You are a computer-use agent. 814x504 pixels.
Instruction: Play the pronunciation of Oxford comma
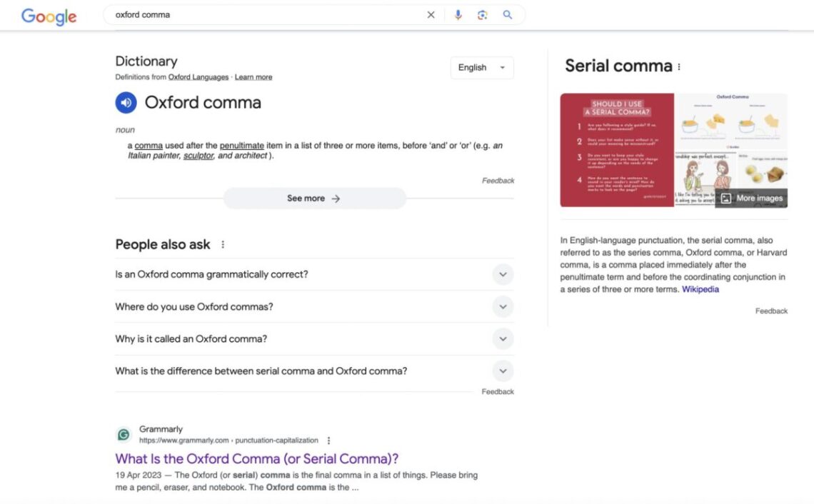126,103
